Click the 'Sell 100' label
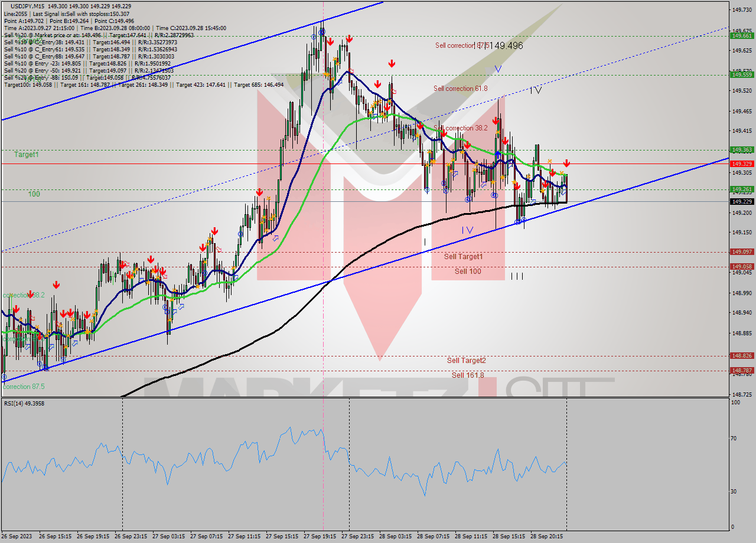Image resolution: width=756 pixels, height=543 pixels. tap(468, 271)
